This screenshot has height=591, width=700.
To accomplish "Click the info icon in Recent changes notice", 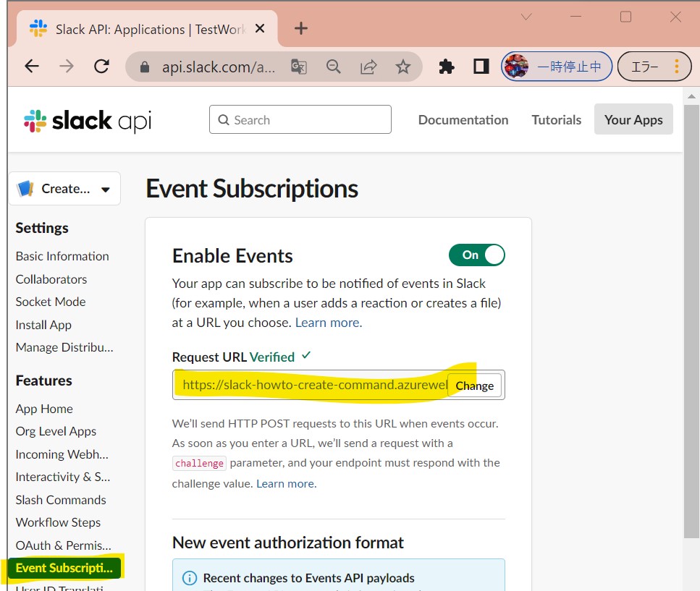I will (x=189, y=578).
